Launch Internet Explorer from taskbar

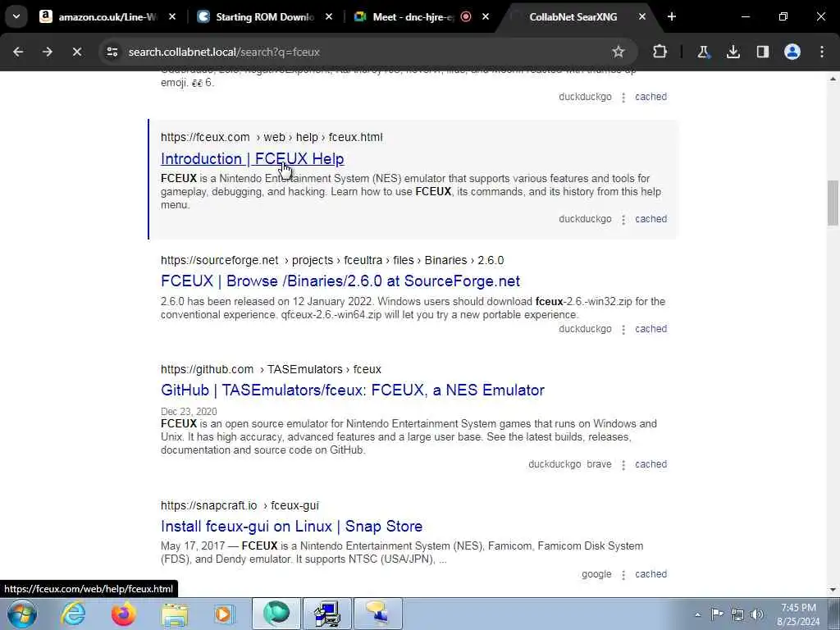coord(73,614)
